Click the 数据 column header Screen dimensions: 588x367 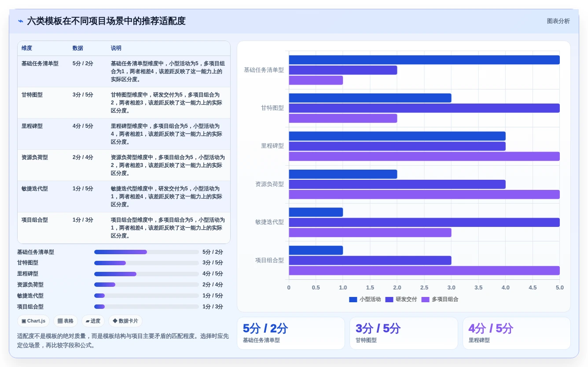[x=78, y=48]
